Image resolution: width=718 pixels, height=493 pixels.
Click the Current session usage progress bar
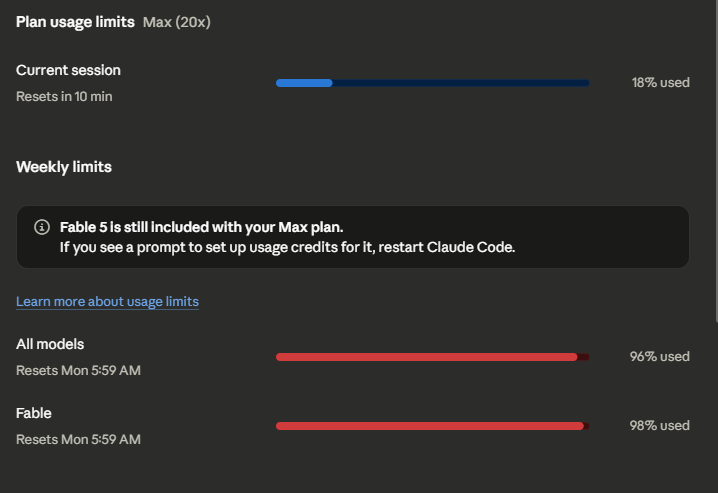(x=432, y=83)
